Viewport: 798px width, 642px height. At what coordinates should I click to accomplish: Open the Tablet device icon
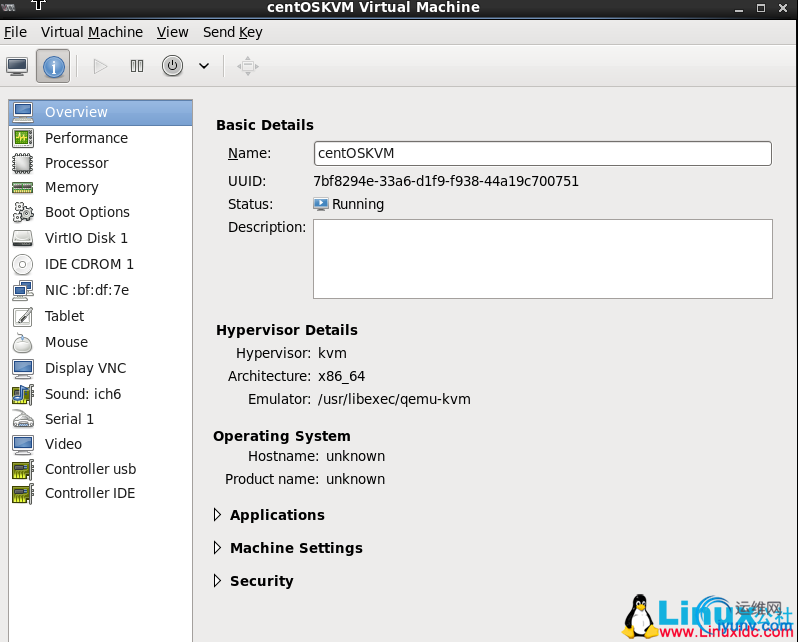pos(23,316)
